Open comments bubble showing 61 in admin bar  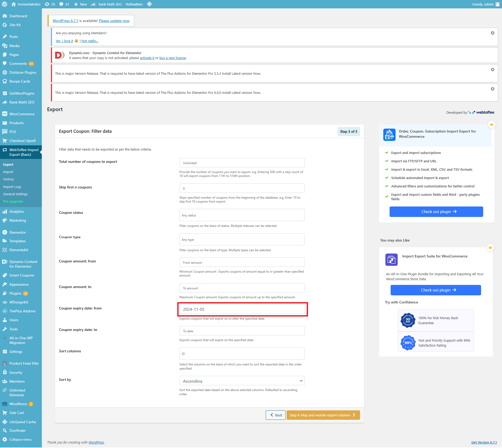coord(64,4)
